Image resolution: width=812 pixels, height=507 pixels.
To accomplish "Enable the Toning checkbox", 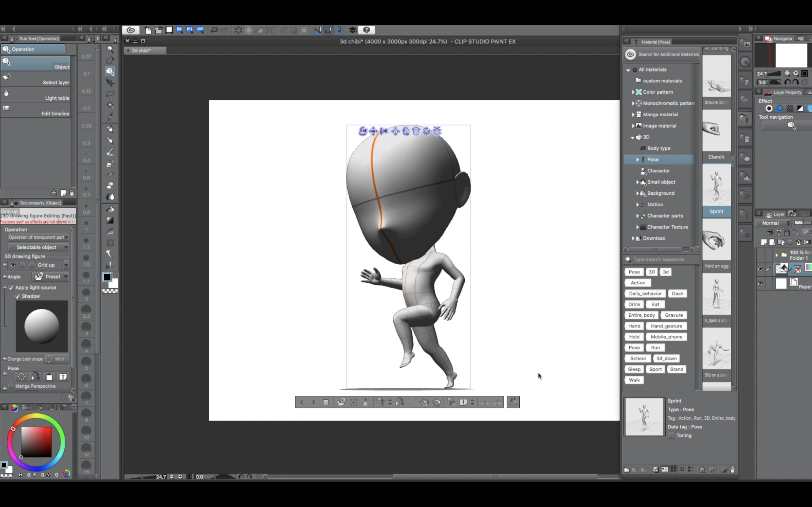I will [x=671, y=435].
